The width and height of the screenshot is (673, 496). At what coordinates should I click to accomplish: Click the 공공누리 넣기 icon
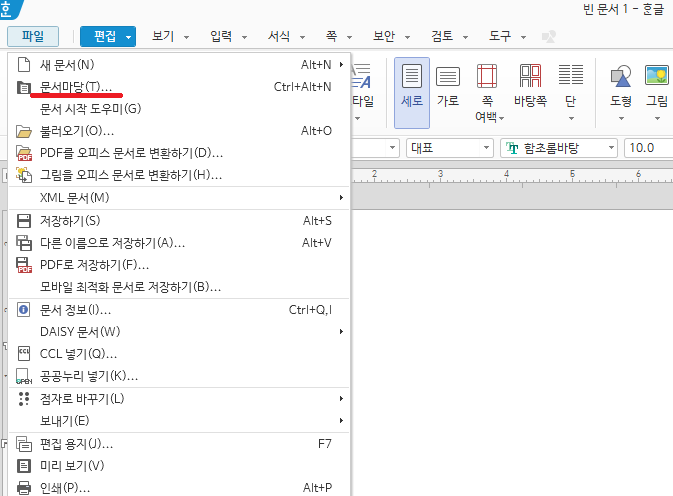[x=24, y=376]
